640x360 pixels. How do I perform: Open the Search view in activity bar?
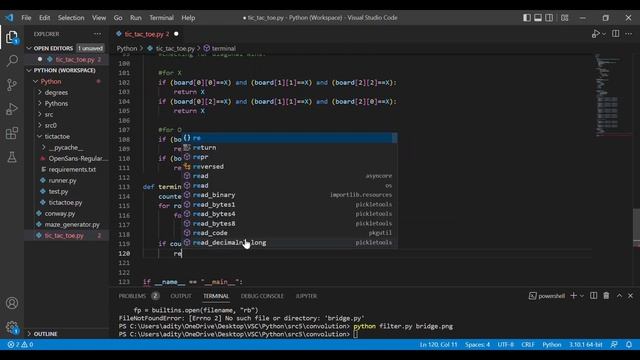(x=12, y=61)
